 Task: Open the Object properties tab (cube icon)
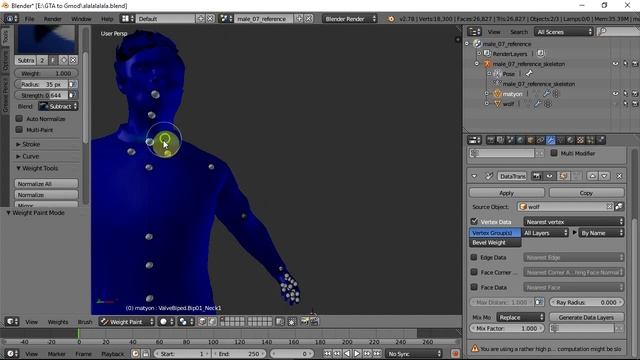[x=530, y=140]
